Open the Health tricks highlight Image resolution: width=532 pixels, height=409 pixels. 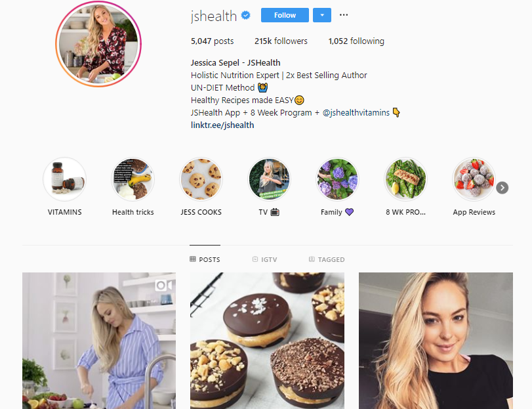[x=133, y=179]
